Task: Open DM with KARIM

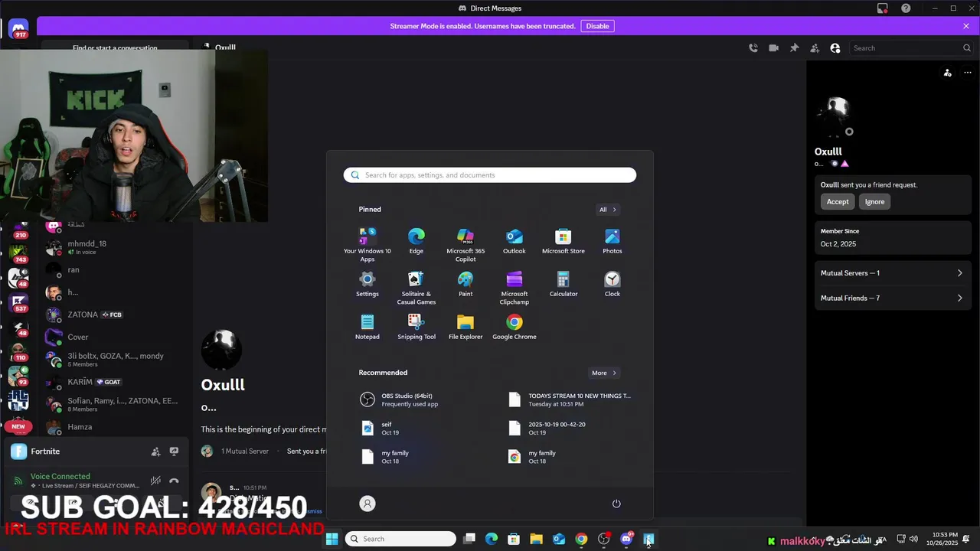Action: [x=113, y=382]
